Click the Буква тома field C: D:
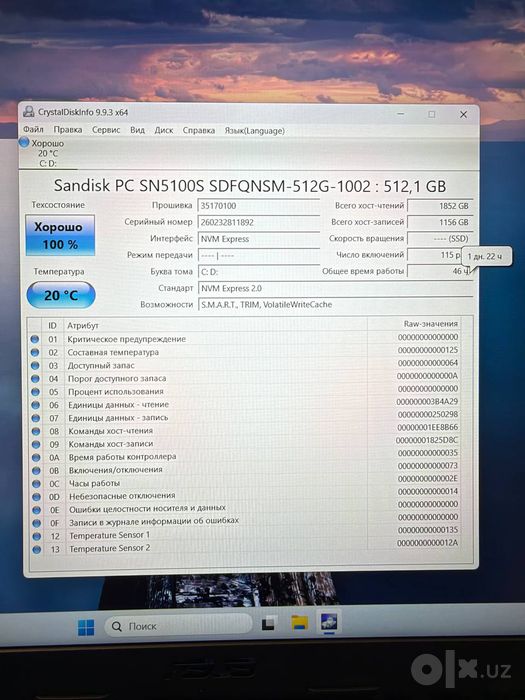 click(258, 272)
